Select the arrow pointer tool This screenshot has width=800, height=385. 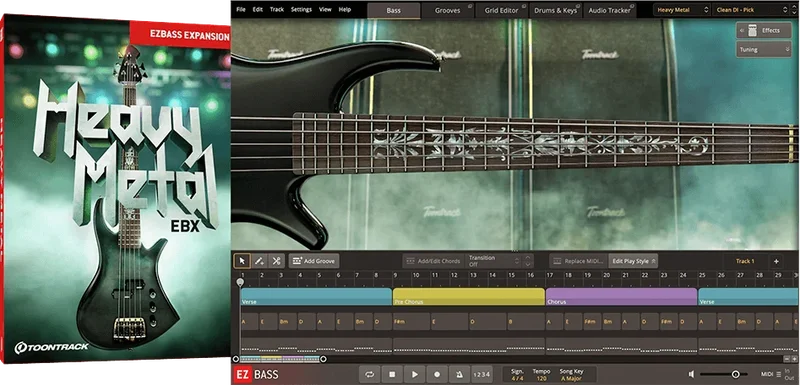[x=242, y=261]
